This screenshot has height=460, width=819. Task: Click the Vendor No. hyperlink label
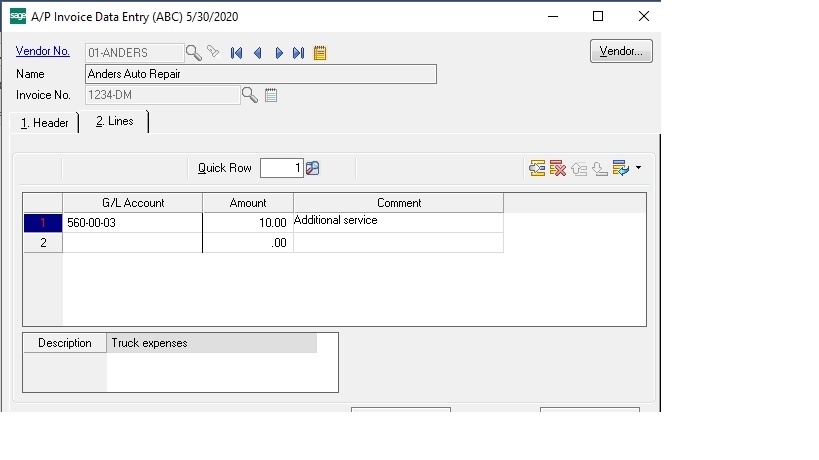coord(43,52)
